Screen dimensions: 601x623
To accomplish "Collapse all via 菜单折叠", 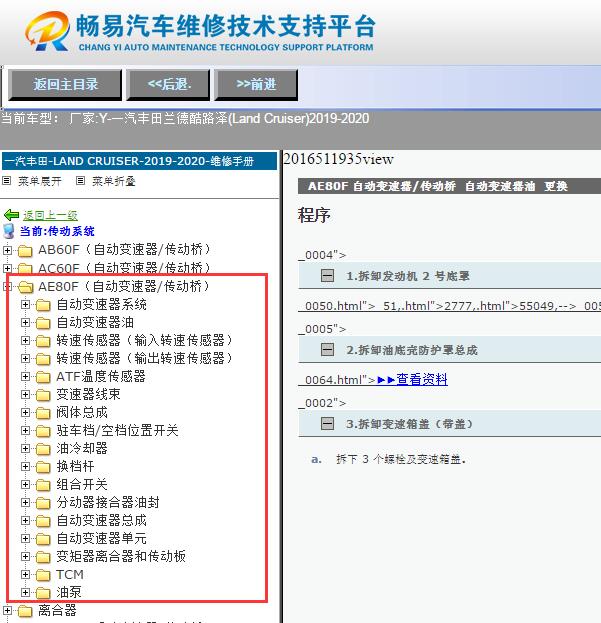I will coord(114,181).
